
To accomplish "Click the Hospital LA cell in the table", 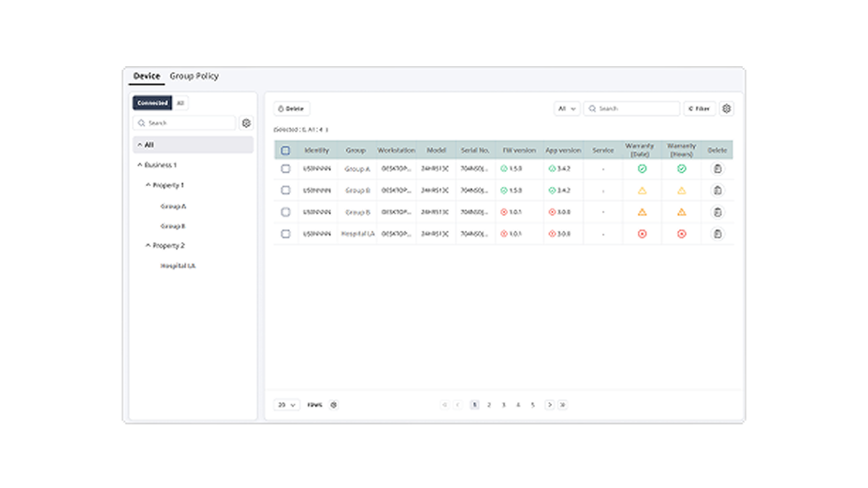I will point(357,234).
